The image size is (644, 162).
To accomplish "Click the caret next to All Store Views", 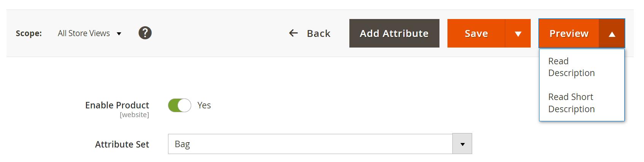I will point(119,34).
